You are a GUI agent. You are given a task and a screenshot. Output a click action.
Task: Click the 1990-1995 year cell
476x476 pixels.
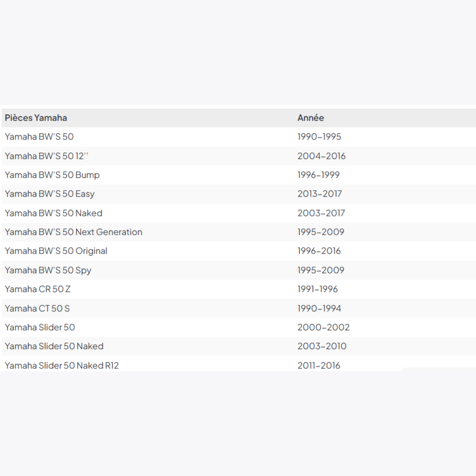tap(319, 137)
